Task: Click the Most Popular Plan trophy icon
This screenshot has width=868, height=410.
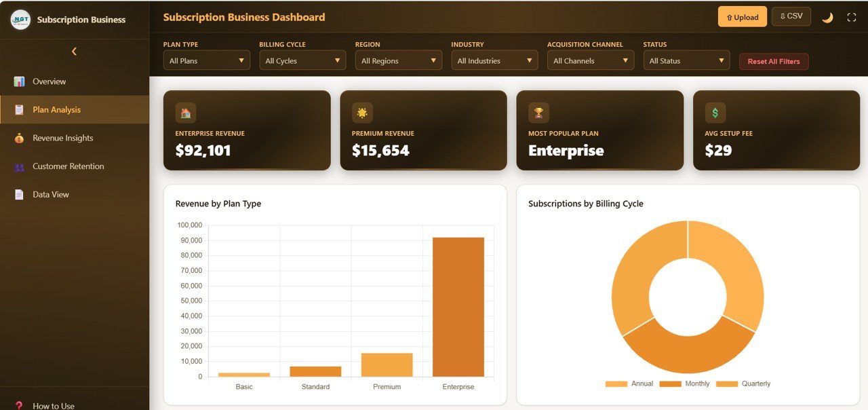Action: (538, 112)
